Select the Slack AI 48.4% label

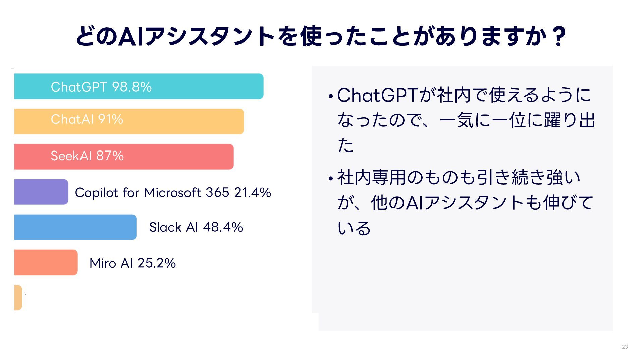(x=196, y=227)
